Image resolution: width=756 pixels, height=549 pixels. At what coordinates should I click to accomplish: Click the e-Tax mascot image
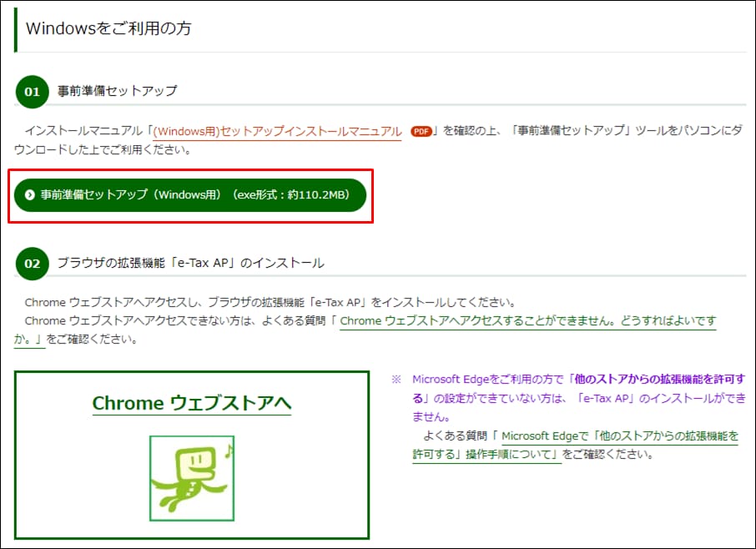point(192,478)
